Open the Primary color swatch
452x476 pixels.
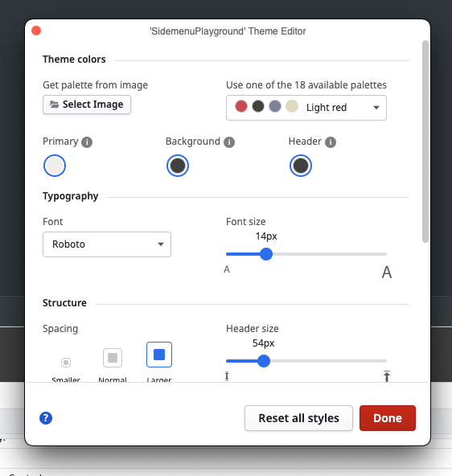(55, 166)
